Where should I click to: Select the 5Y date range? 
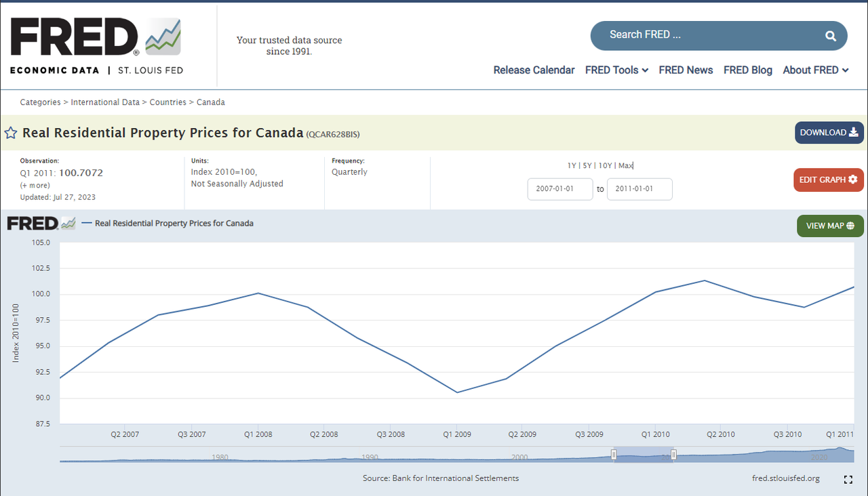tap(587, 166)
